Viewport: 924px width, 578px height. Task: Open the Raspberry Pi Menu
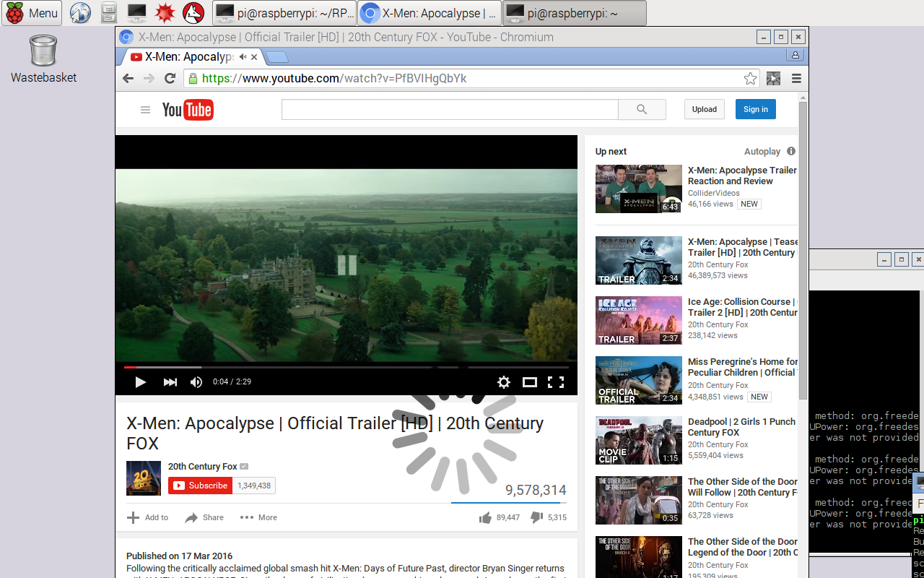(x=32, y=13)
